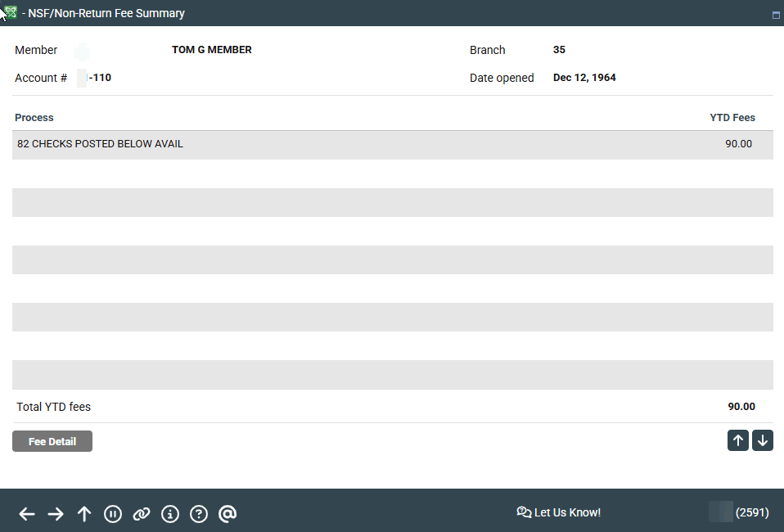Open the chain link icon

[x=142, y=514]
